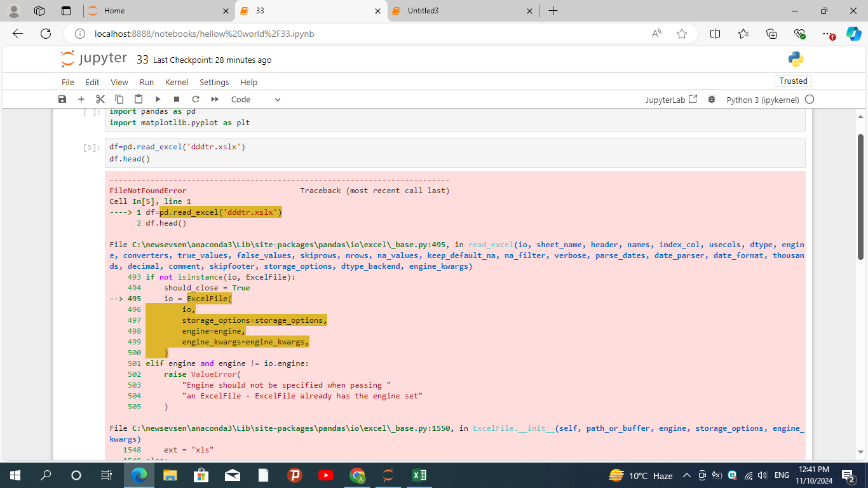Click the Python logo icon in the header
This screenshot has height=488, width=868.
796,59
